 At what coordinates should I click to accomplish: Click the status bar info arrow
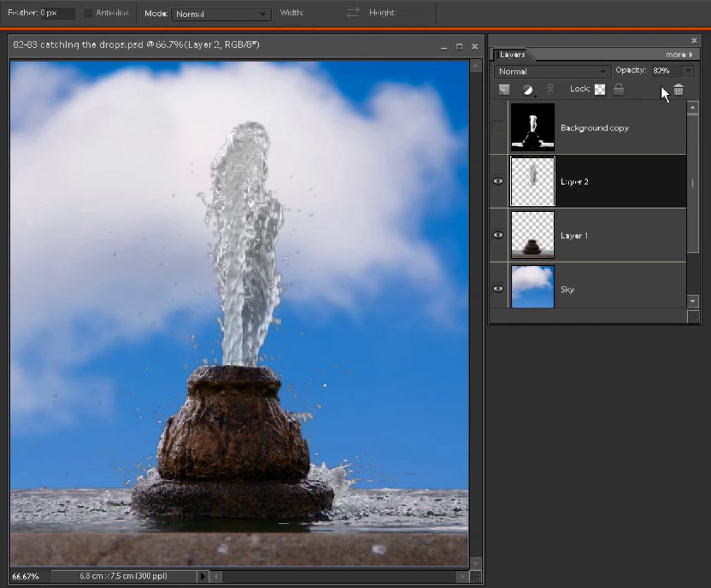point(202,576)
